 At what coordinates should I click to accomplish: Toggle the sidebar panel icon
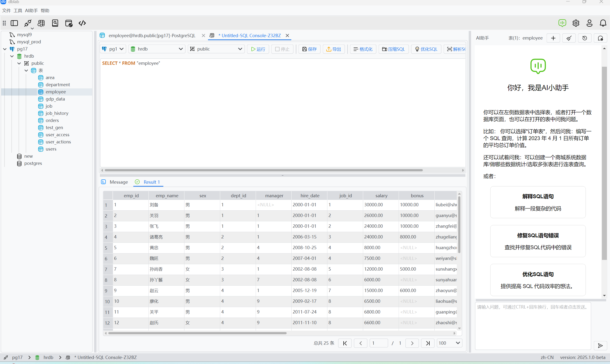point(14,23)
